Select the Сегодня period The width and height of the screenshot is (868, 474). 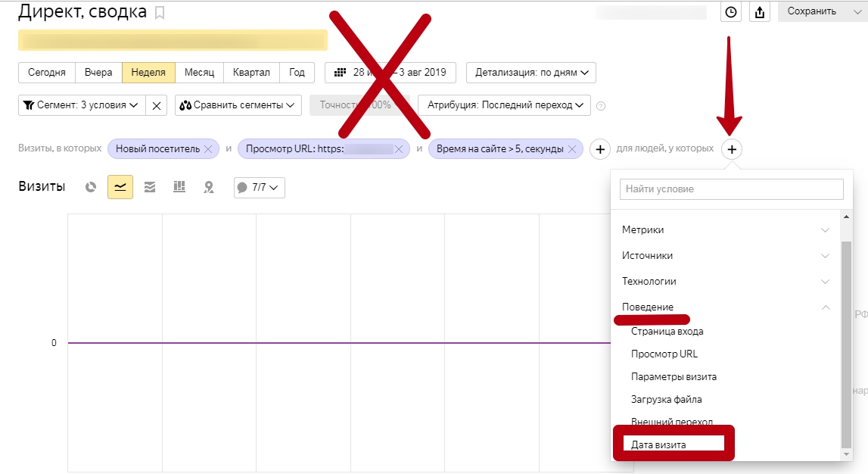pos(47,73)
